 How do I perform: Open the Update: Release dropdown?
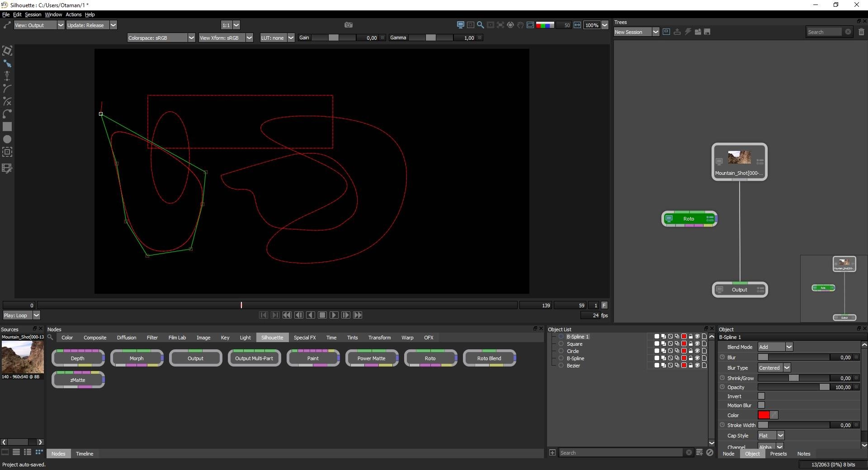pyautogui.click(x=92, y=25)
